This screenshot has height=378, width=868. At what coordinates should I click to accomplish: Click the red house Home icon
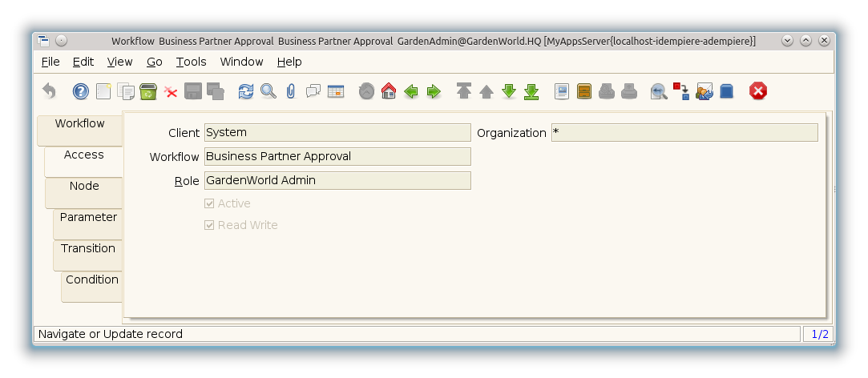[x=389, y=91]
